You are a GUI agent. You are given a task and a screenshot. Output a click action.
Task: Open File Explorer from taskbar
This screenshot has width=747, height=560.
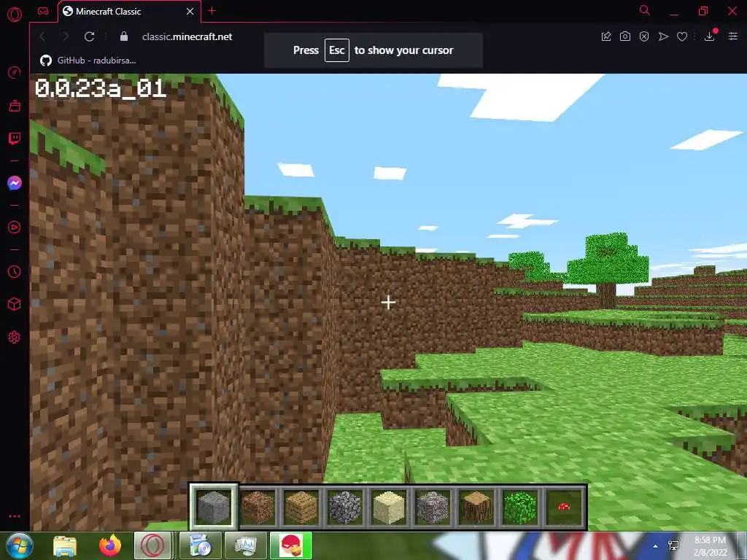pyautogui.click(x=65, y=545)
